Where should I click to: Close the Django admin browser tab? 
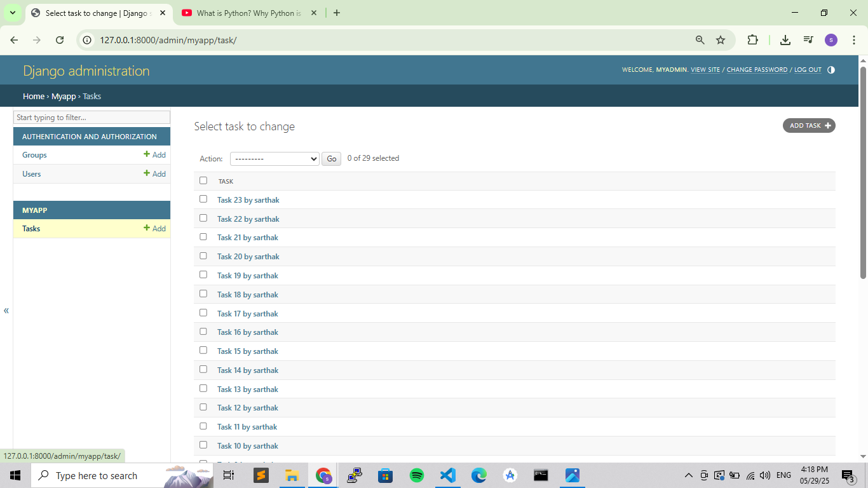163,13
